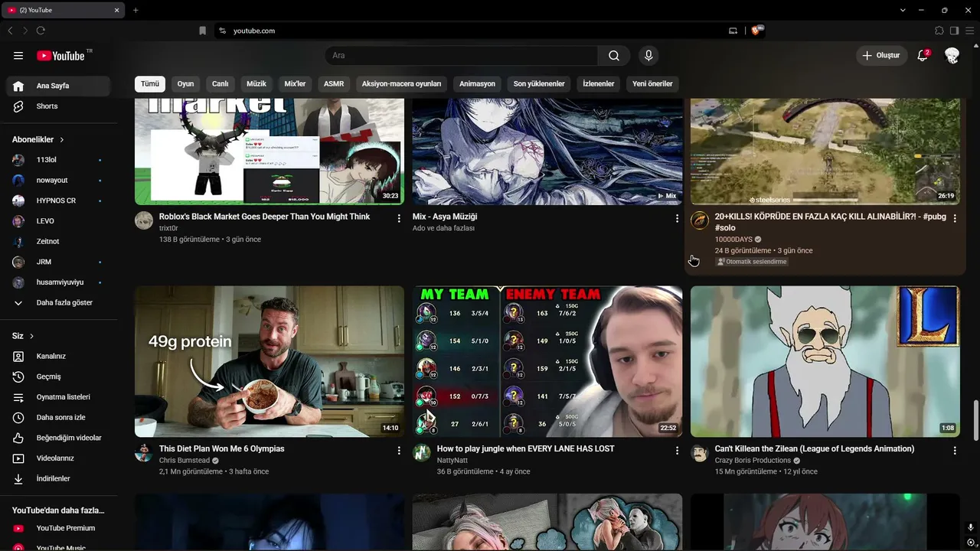The image size is (980, 551).
Task: Open options for This Diet Plan video
Action: coord(399,451)
